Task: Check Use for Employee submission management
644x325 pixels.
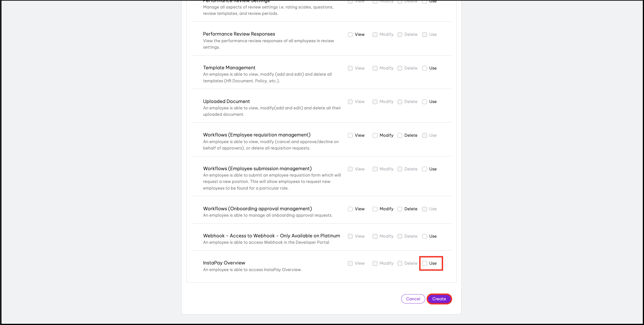Action: pos(425,169)
